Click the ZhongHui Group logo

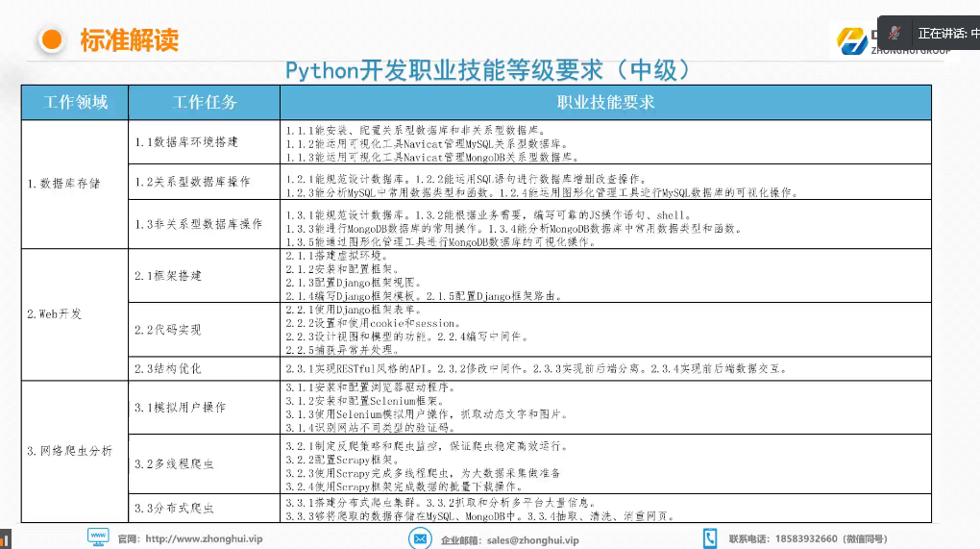tap(854, 41)
